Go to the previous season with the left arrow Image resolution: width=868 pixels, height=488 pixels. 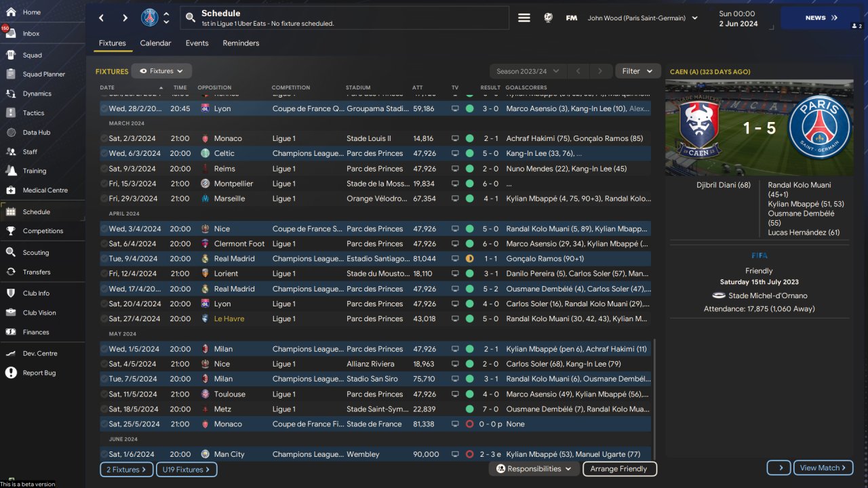578,71
